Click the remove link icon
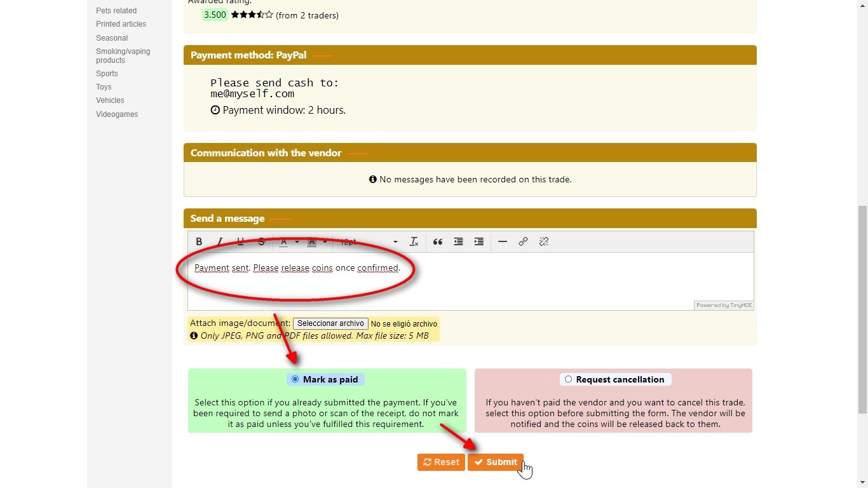Screen dimensions: 868x488 [544, 241]
